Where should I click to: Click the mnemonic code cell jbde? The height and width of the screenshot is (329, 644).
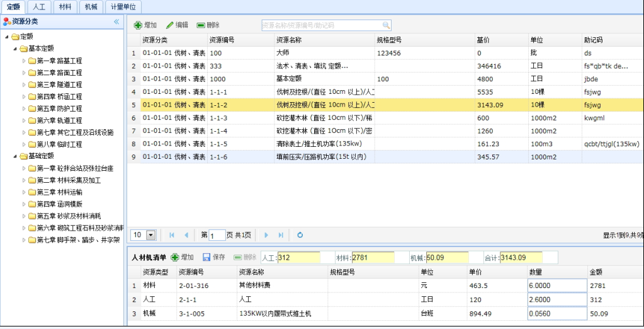(x=613, y=79)
